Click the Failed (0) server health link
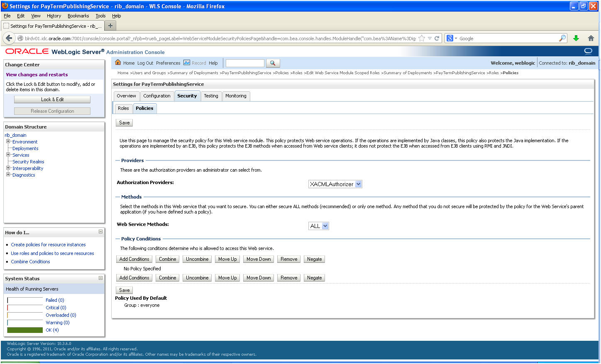This screenshot has width=601, height=364. point(55,300)
